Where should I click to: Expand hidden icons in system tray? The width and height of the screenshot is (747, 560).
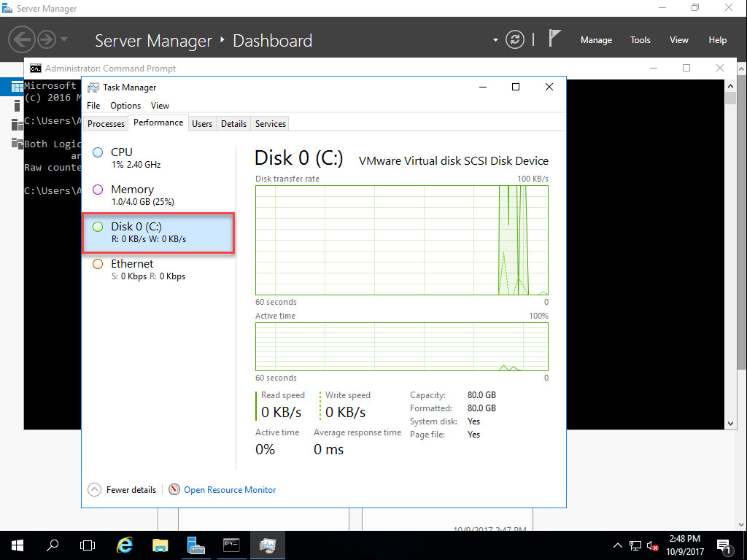tap(617, 545)
